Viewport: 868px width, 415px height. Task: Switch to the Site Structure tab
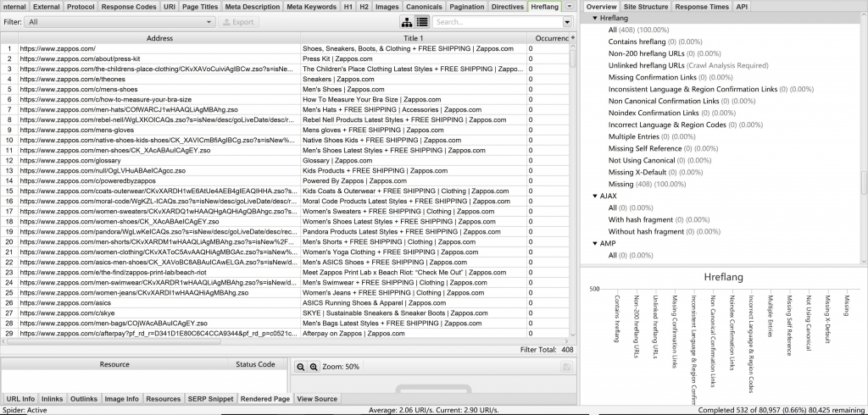tap(645, 7)
